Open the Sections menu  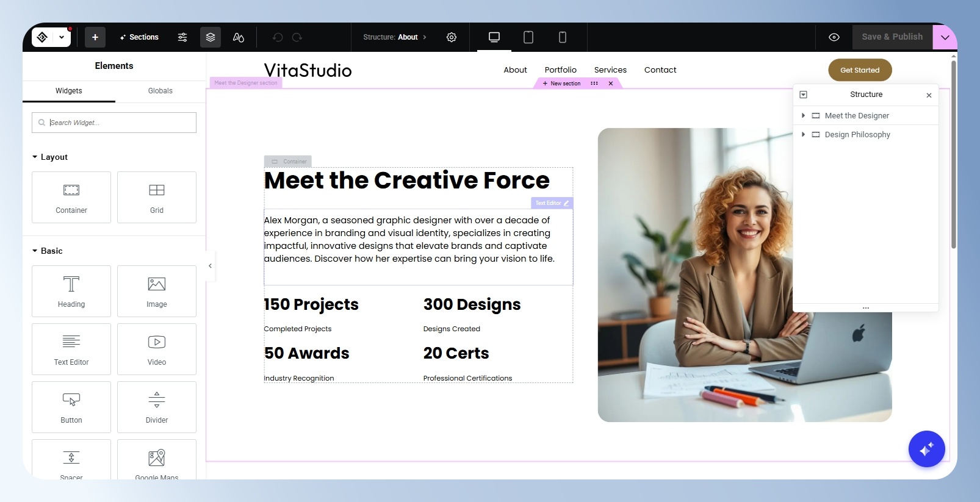[x=139, y=37]
